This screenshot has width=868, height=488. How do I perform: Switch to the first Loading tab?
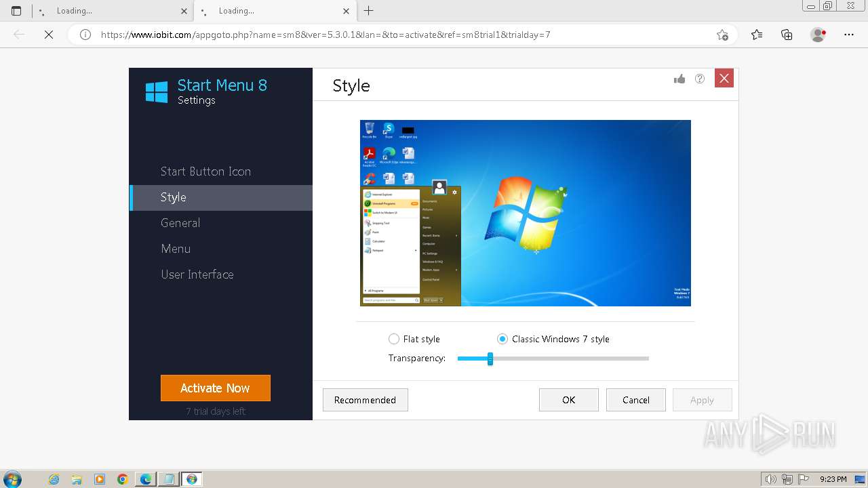[x=113, y=11]
